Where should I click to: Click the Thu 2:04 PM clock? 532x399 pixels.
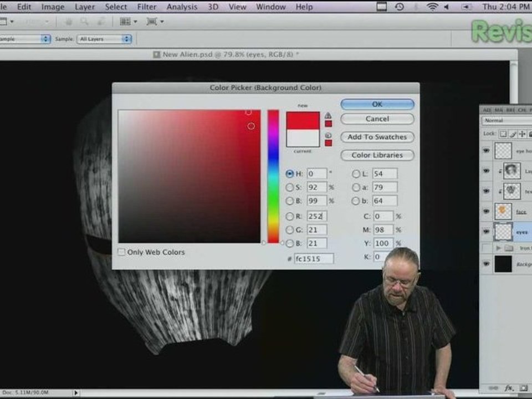(507, 7)
